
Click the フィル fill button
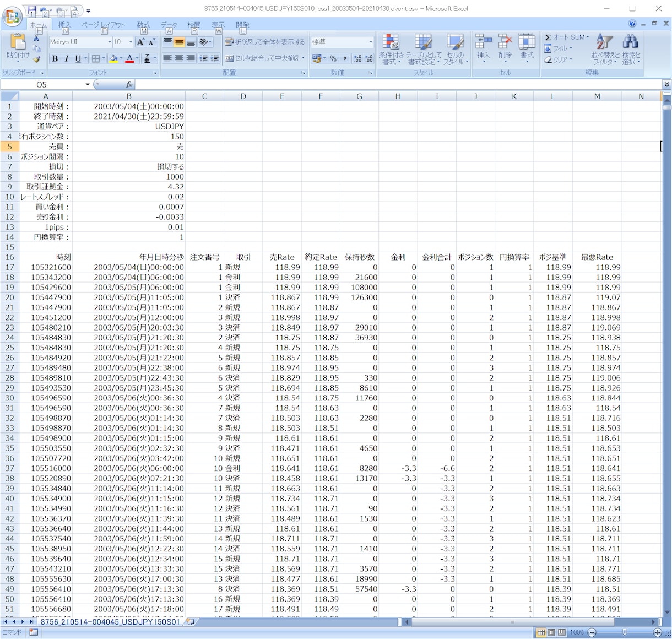click(559, 48)
